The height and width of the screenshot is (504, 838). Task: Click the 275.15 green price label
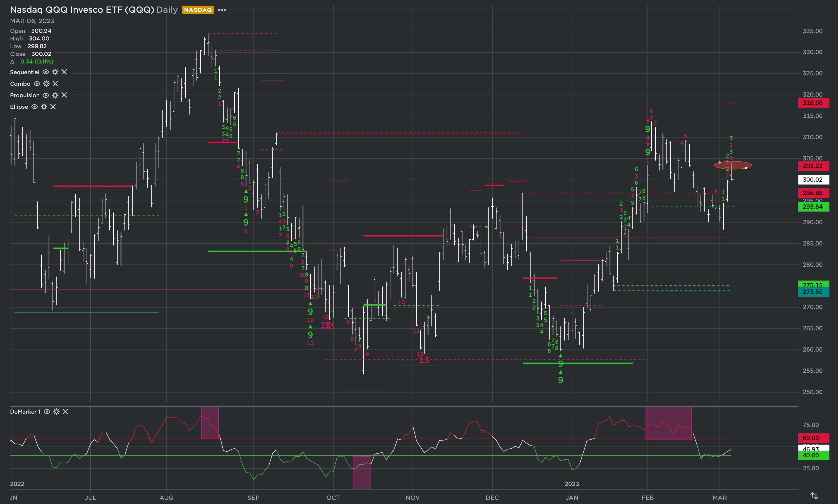(813, 284)
